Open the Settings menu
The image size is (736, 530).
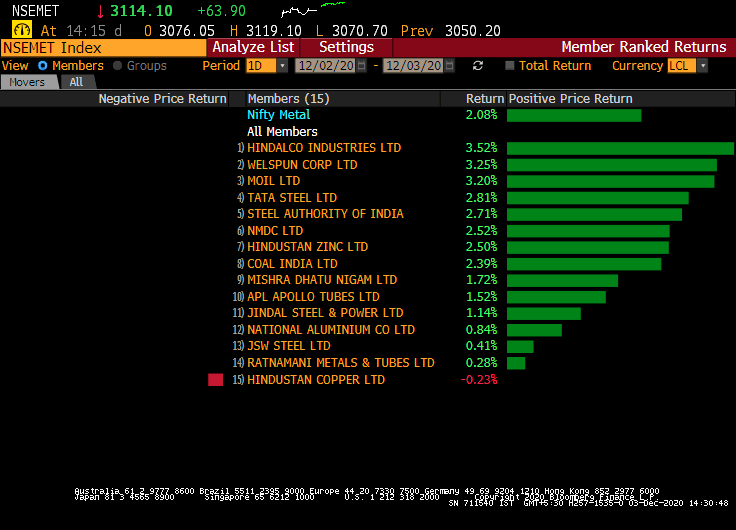click(346, 47)
